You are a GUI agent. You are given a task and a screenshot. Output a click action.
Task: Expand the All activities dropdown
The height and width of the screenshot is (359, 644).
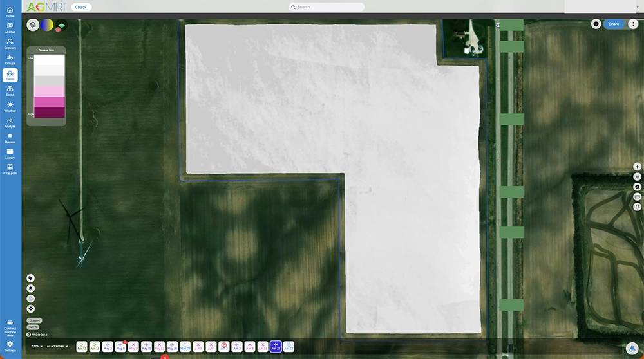[57, 346]
